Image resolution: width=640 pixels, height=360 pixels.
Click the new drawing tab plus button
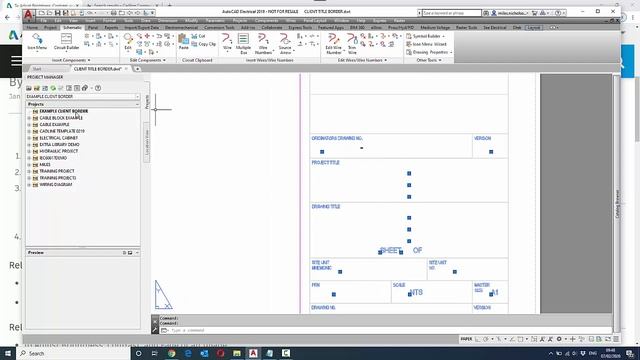[138, 69]
